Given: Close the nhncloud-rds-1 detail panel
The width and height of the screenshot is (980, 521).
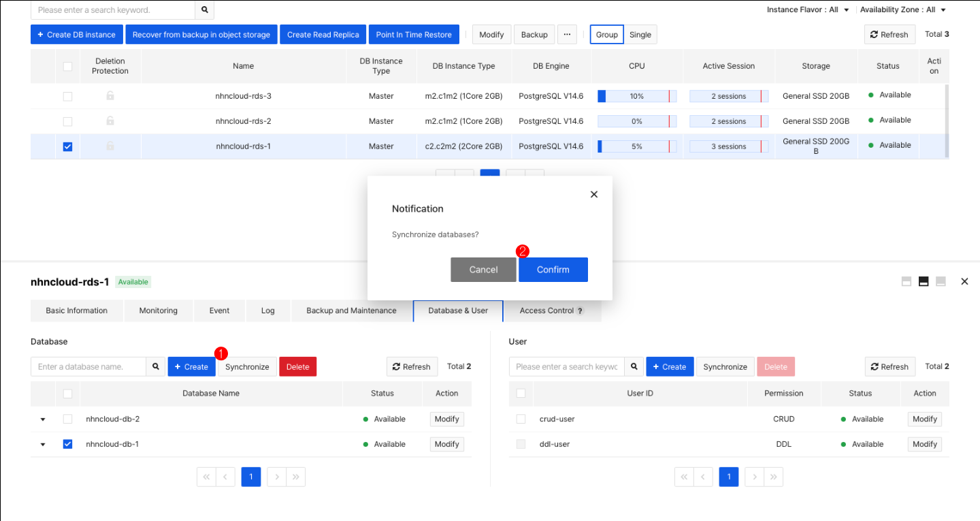Looking at the screenshot, I should coord(964,281).
